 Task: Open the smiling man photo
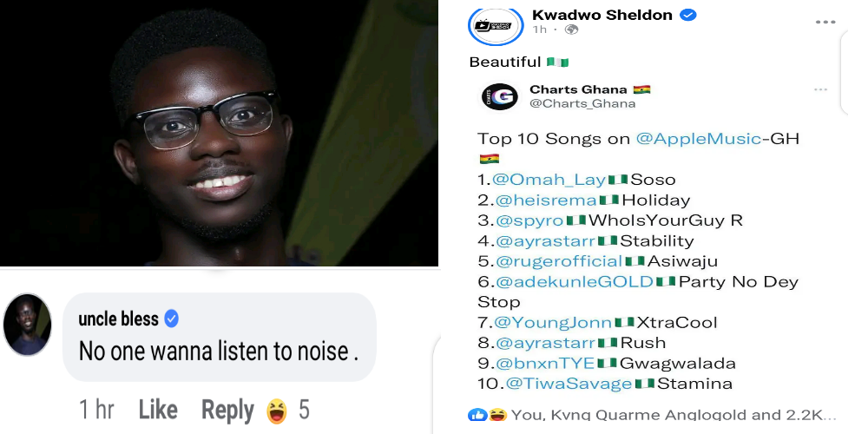[220, 133]
